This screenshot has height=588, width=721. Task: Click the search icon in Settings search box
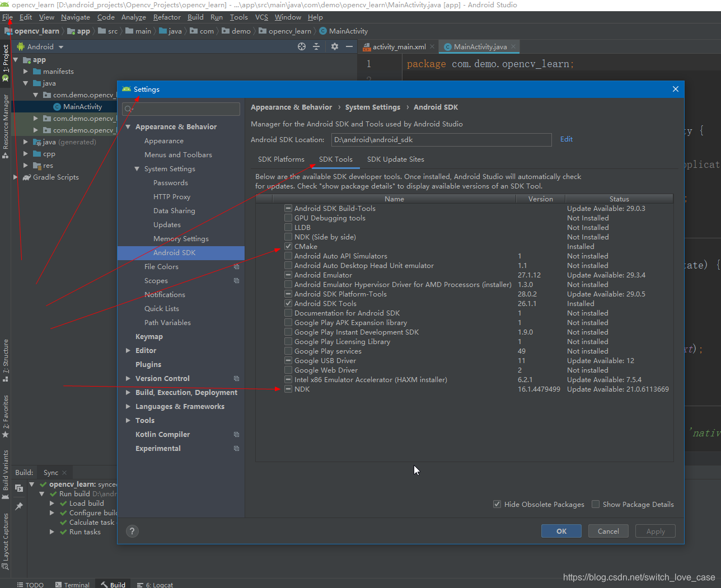[129, 109]
